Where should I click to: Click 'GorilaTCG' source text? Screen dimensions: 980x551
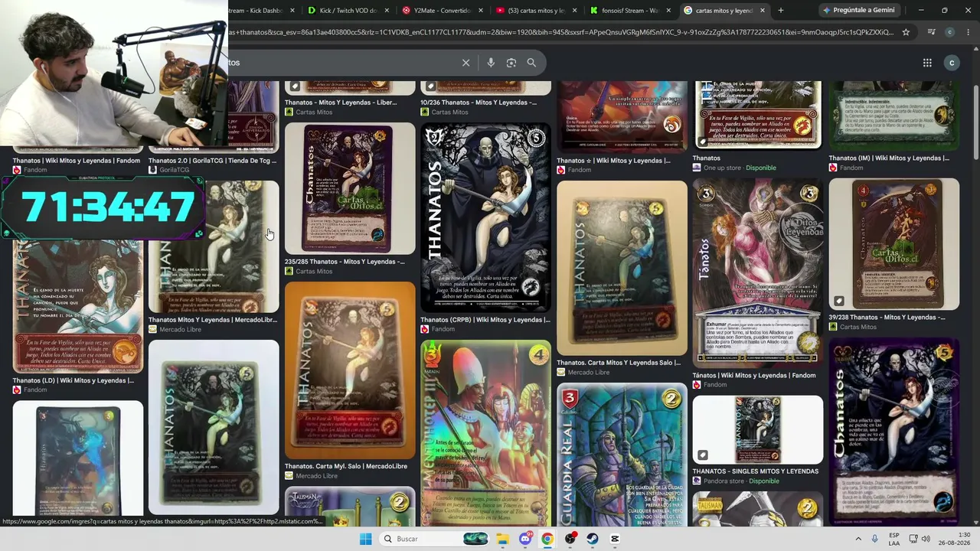pyautogui.click(x=175, y=170)
